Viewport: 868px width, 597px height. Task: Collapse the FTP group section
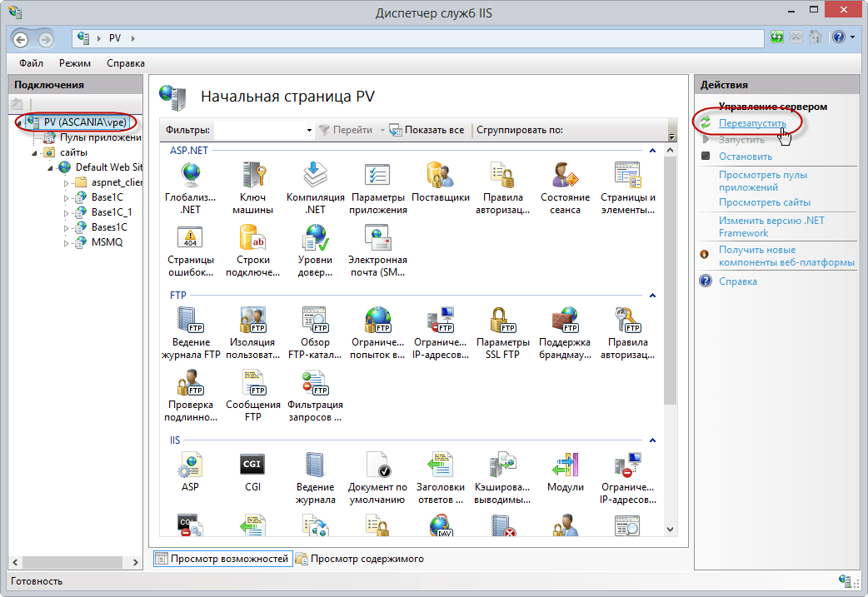point(652,296)
